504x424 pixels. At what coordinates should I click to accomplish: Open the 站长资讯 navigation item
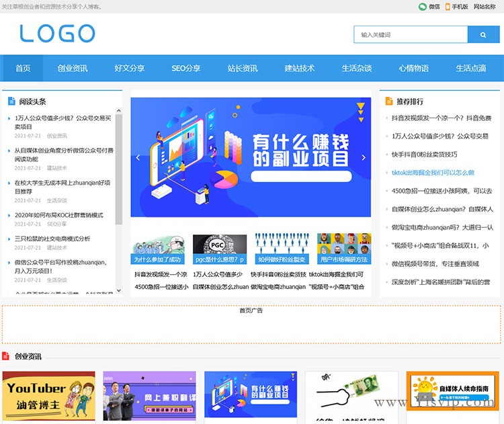[x=243, y=68]
